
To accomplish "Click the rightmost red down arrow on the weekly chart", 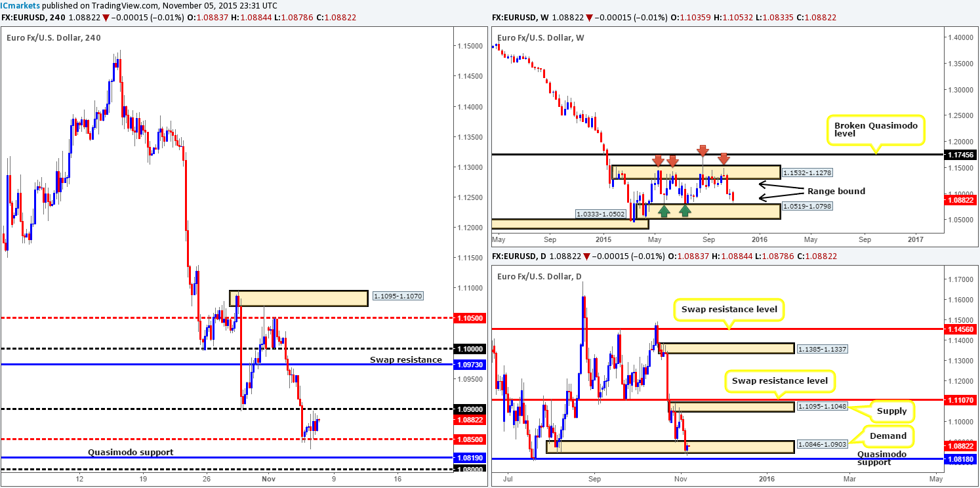I will click(724, 159).
